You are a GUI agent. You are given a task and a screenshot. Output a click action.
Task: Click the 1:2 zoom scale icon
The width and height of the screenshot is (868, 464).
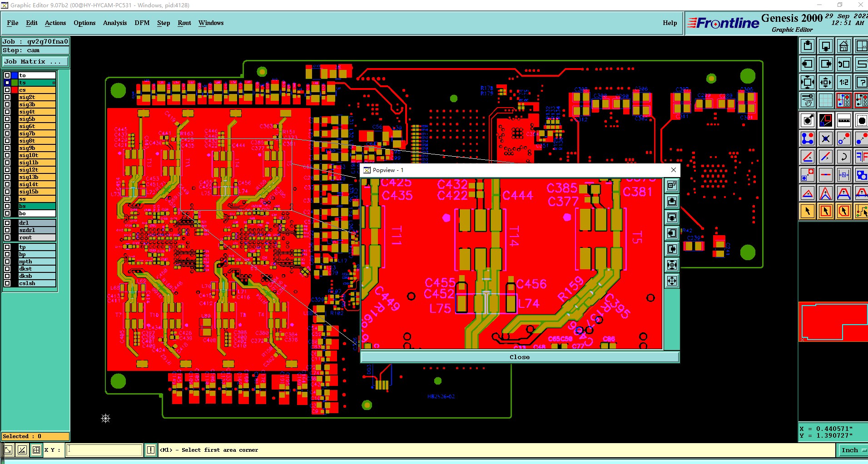pos(843,82)
